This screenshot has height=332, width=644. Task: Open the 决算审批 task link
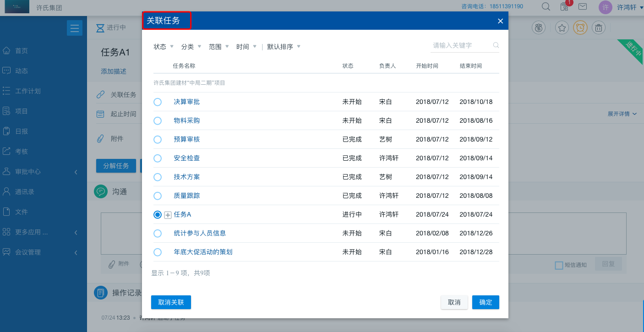187,102
